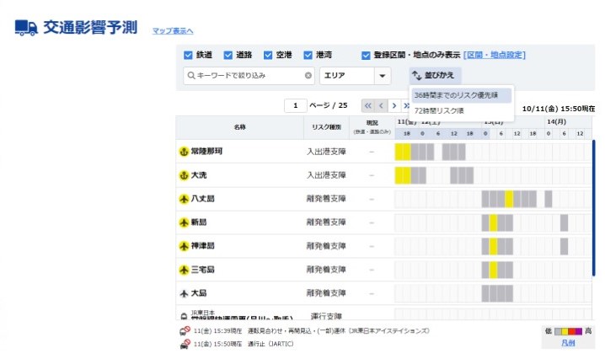Toggle the 道路 checkbox
605x364 pixels.
(x=228, y=56)
